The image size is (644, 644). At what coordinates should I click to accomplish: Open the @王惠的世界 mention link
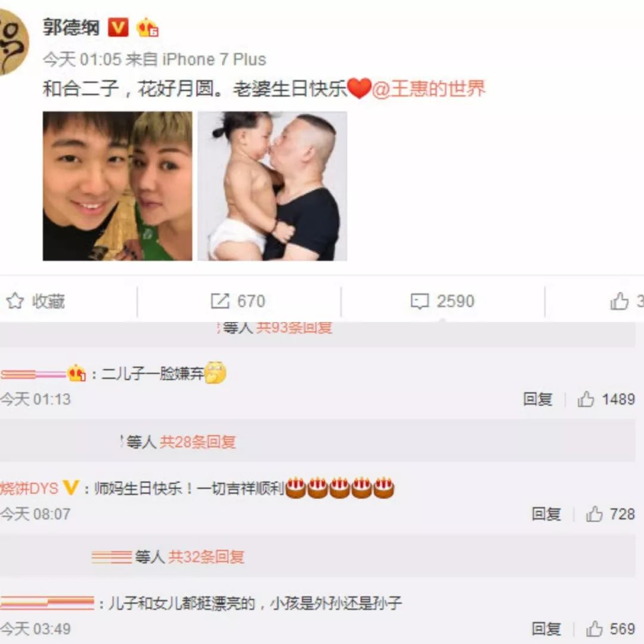pos(428,89)
